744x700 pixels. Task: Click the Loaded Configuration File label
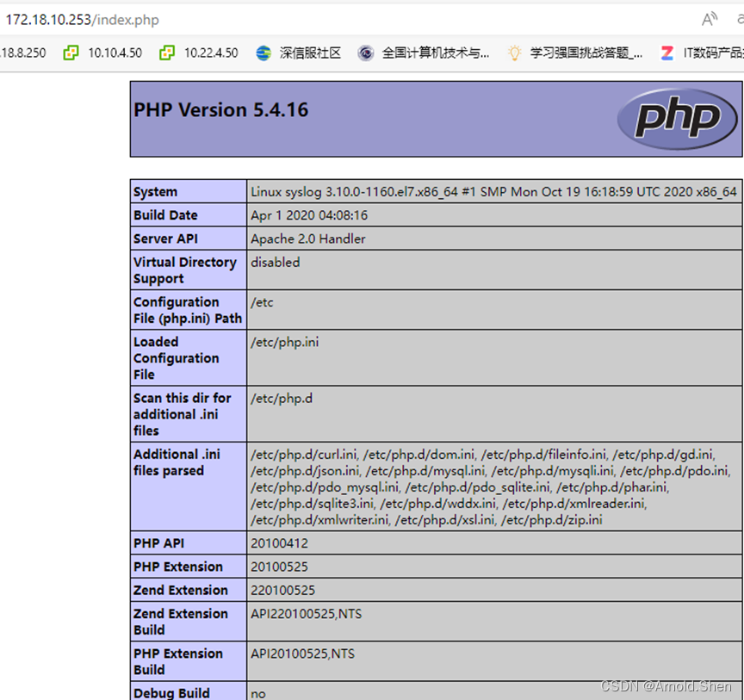click(x=176, y=358)
